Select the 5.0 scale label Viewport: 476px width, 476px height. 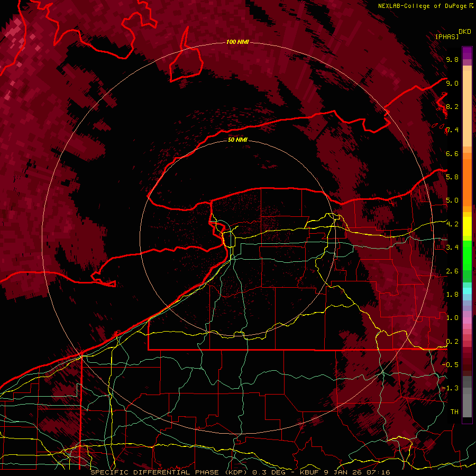point(452,200)
